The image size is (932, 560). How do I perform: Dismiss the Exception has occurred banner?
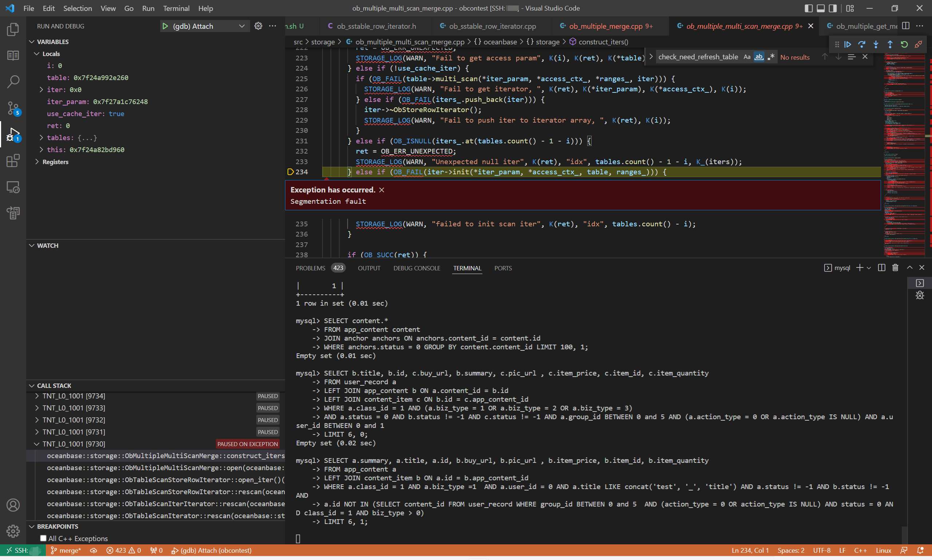pos(382,190)
